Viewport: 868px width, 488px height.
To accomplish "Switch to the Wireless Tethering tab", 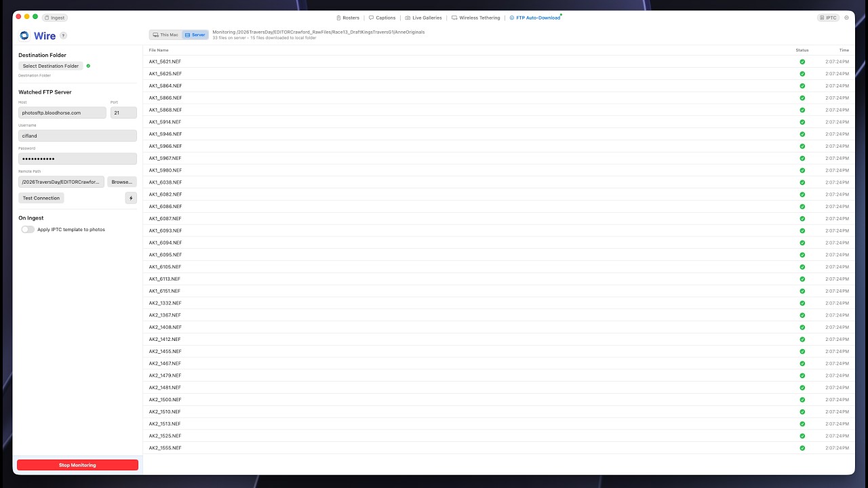I will point(476,18).
